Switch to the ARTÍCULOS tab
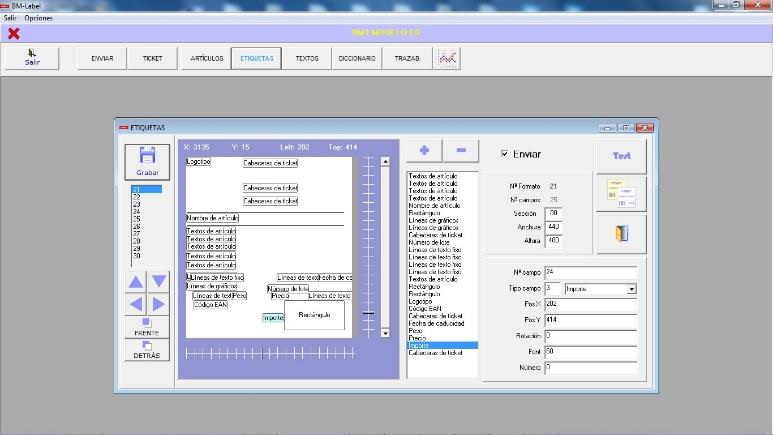The image size is (773, 435). click(207, 58)
